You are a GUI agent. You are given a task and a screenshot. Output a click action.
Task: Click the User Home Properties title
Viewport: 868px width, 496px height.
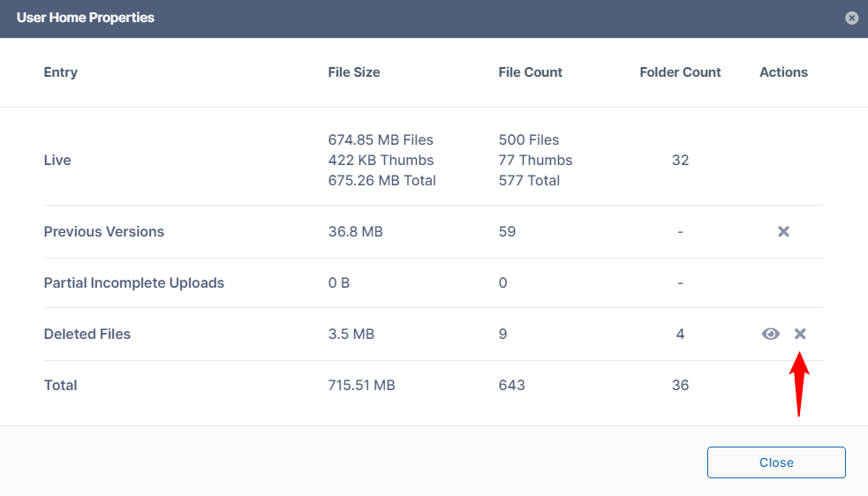click(85, 18)
